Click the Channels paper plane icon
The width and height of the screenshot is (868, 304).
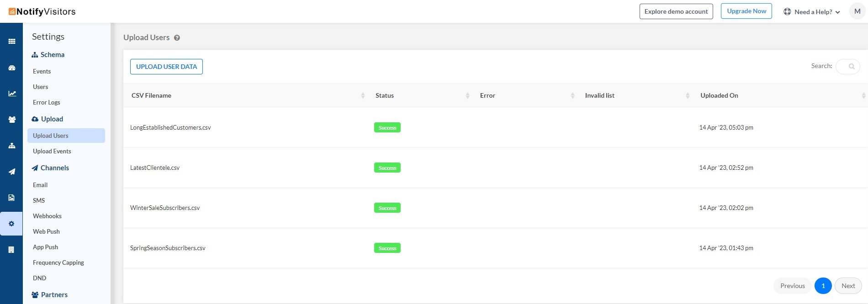click(35, 168)
